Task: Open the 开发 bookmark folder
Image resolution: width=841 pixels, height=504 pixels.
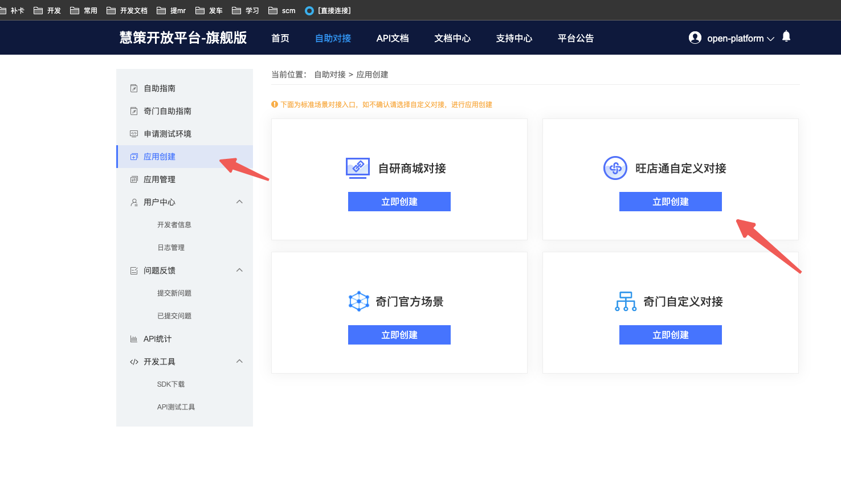Action: click(47, 10)
